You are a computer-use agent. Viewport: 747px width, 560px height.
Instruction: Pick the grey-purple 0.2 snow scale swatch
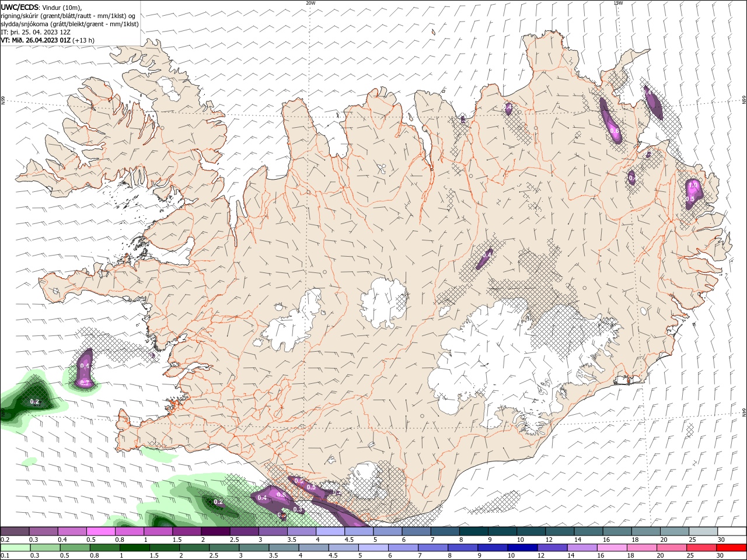coord(15,531)
